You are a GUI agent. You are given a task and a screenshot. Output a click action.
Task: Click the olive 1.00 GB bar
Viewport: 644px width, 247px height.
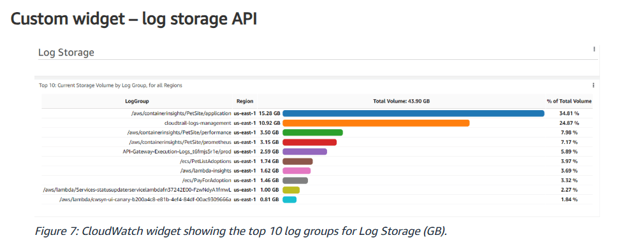(x=291, y=190)
